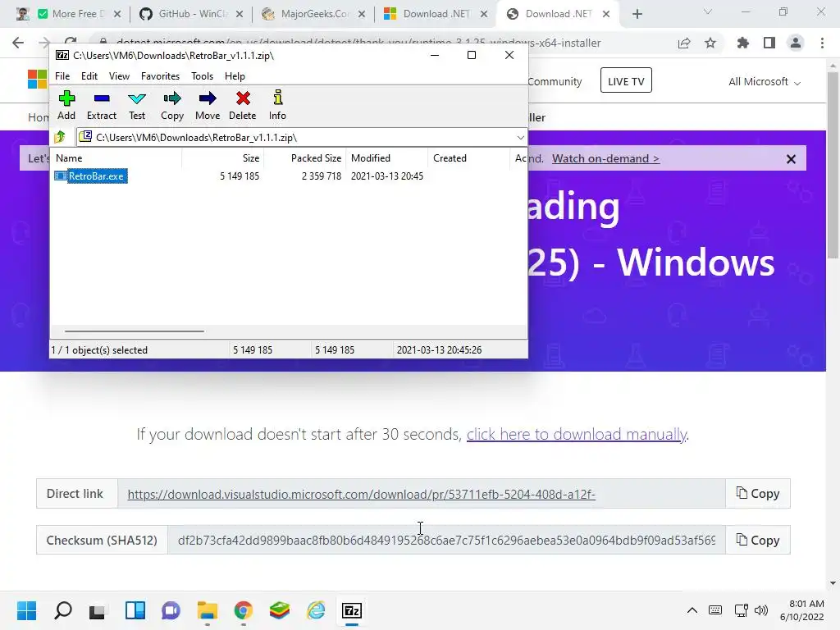
Task: Dismiss the purple announcement banner
Action: [x=791, y=159]
